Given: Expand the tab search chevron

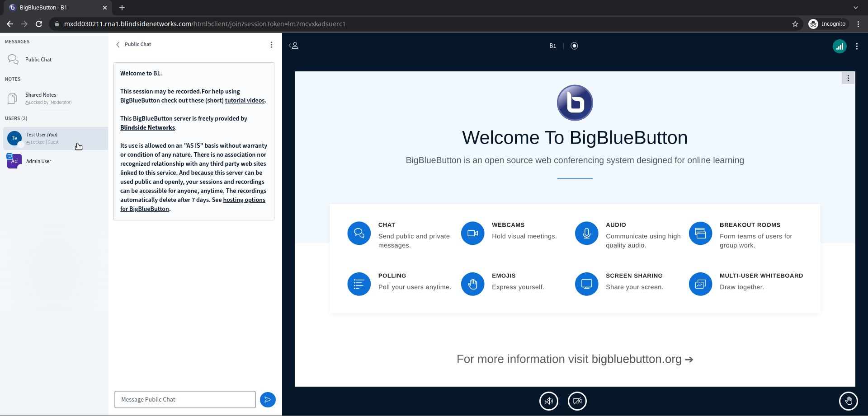Looking at the screenshot, I should coord(856,8).
